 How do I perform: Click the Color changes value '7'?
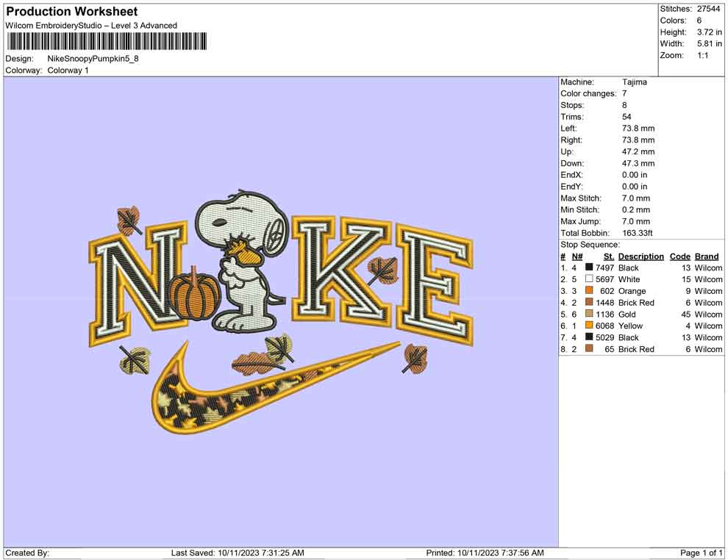tap(624, 93)
